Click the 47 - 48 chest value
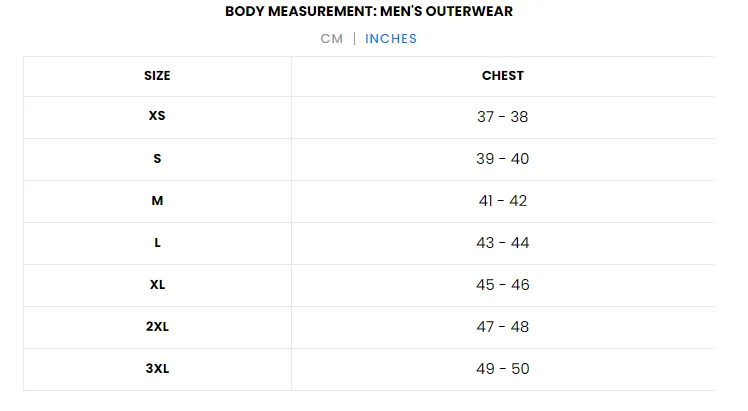 pos(503,327)
